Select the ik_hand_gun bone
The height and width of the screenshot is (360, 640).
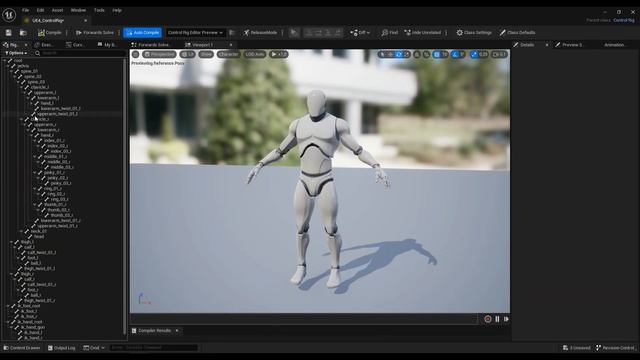coord(33,327)
